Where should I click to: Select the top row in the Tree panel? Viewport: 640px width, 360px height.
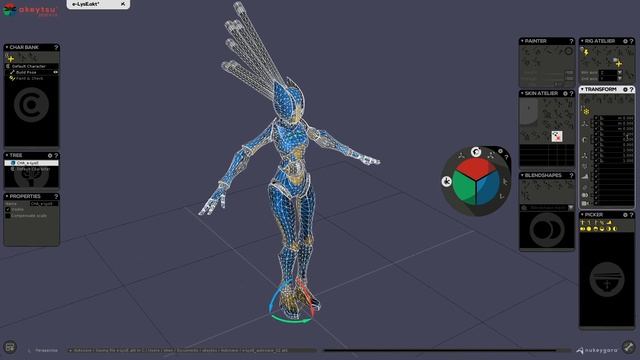(31, 163)
